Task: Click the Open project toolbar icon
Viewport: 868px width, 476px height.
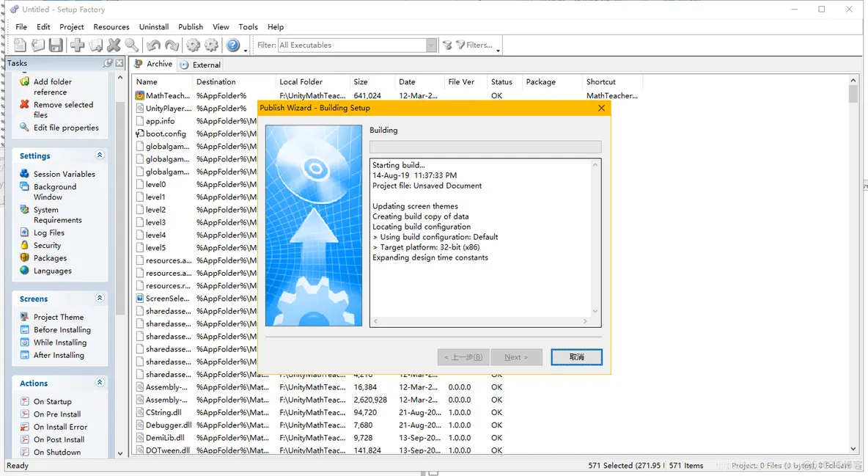Action: pos(37,45)
